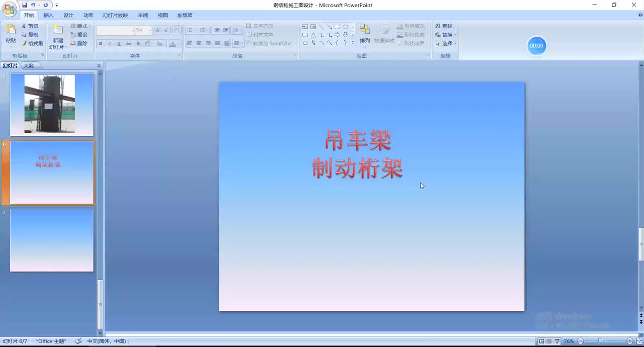Viewport: 644px width, 347px height.
Task: Undo the last action
Action: coord(33,5)
